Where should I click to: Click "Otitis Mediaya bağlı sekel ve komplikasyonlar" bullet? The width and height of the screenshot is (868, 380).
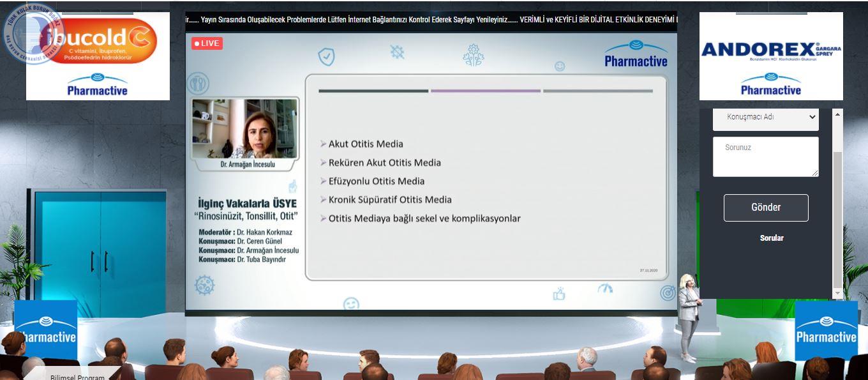point(424,218)
